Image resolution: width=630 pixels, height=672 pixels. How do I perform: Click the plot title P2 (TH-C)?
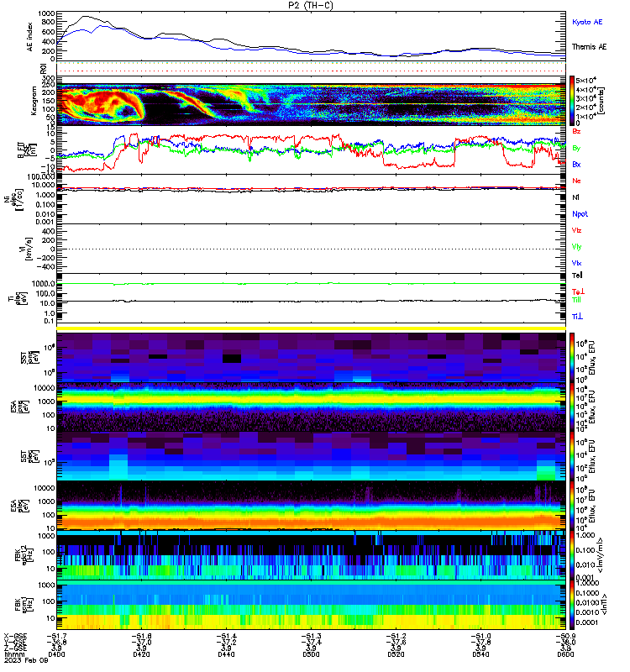[311, 5]
